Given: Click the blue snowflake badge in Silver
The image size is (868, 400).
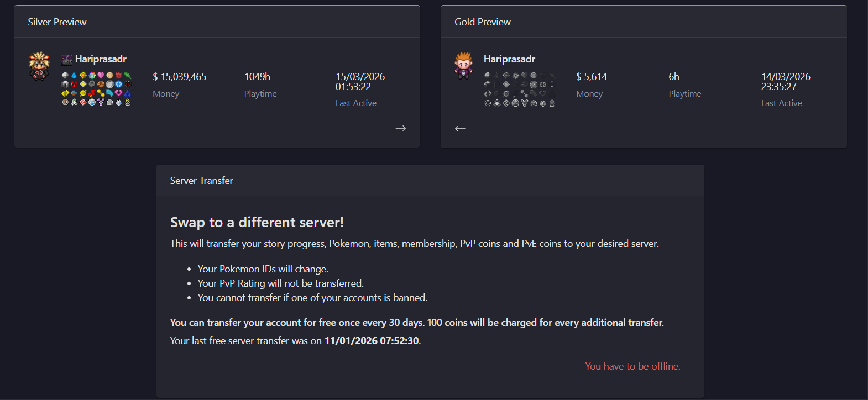Looking at the screenshot, I should [x=118, y=84].
